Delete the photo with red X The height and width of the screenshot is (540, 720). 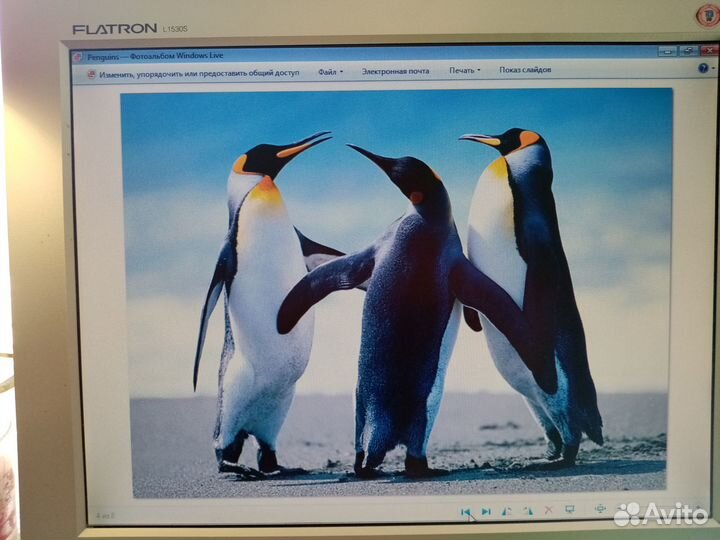[548, 510]
